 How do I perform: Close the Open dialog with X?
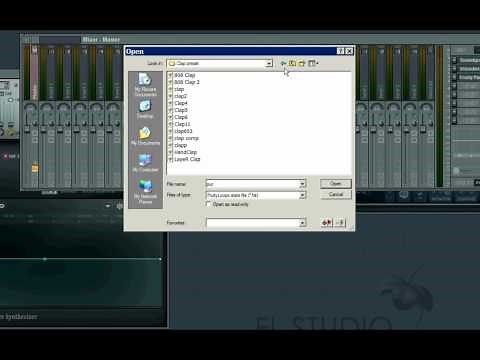point(349,51)
